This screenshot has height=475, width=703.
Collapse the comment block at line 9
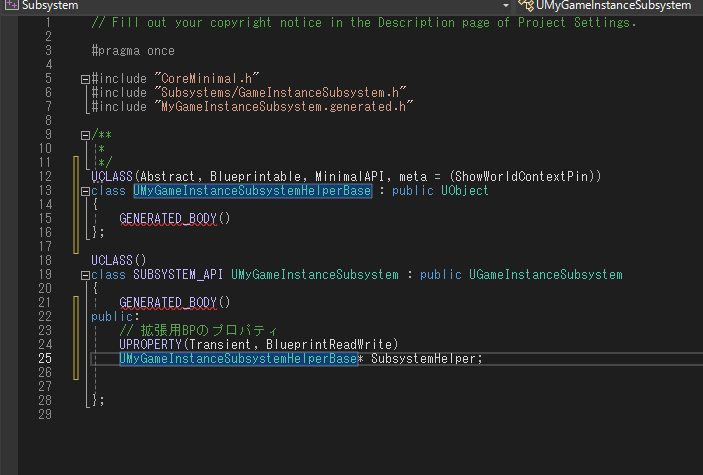click(85, 135)
